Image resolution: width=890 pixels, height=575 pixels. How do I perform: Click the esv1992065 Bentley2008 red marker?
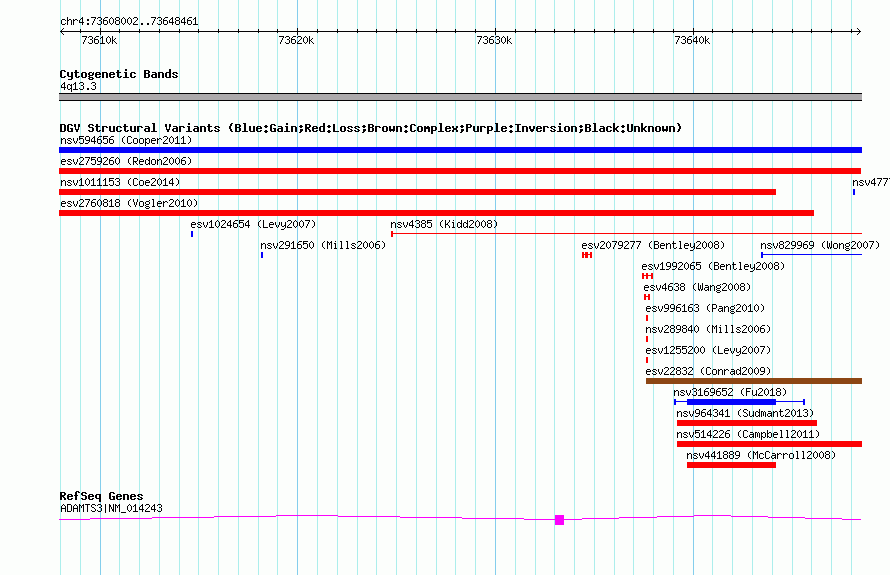click(647, 276)
